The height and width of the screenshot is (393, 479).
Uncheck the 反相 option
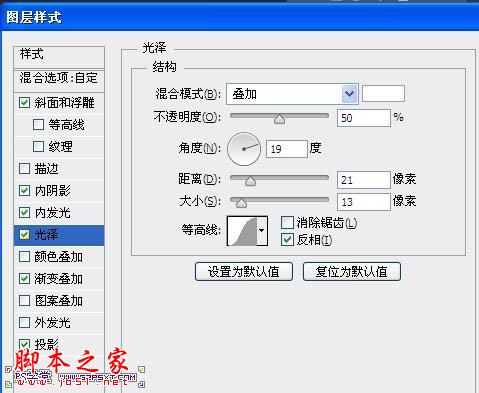click(287, 240)
